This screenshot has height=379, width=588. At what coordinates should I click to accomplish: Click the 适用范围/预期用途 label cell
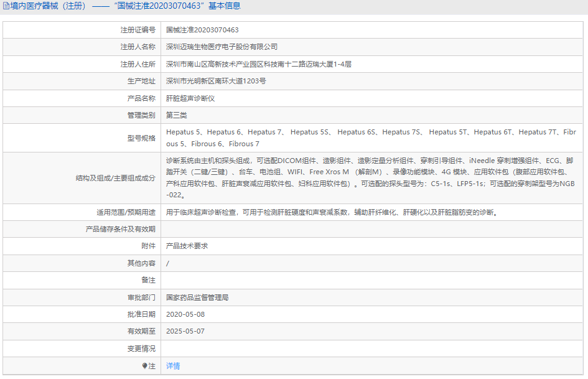(82, 212)
